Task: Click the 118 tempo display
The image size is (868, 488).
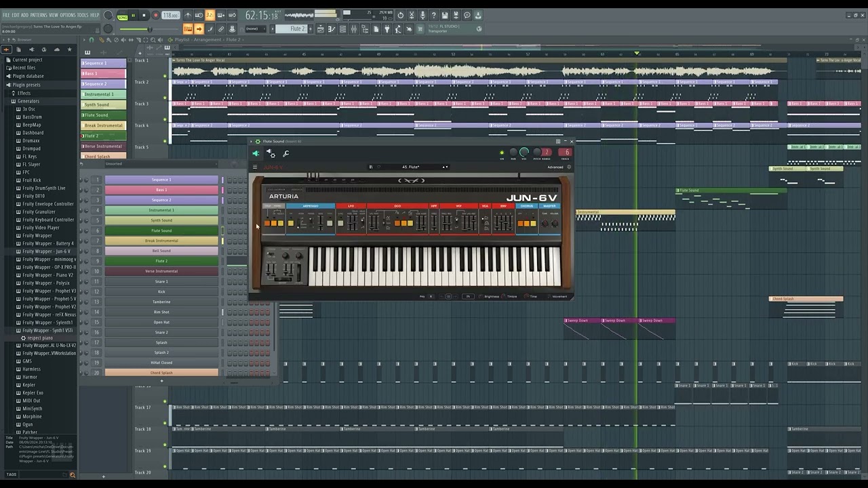Action: (170, 15)
